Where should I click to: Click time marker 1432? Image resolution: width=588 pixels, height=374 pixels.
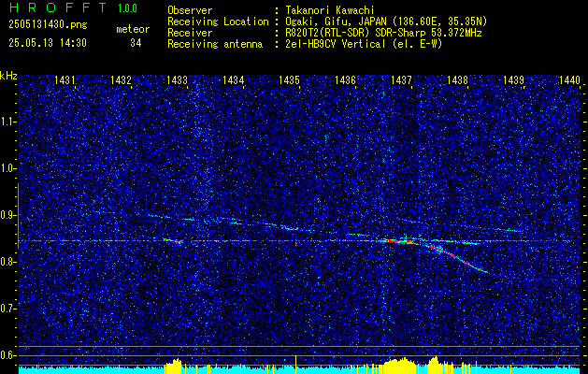(x=121, y=79)
